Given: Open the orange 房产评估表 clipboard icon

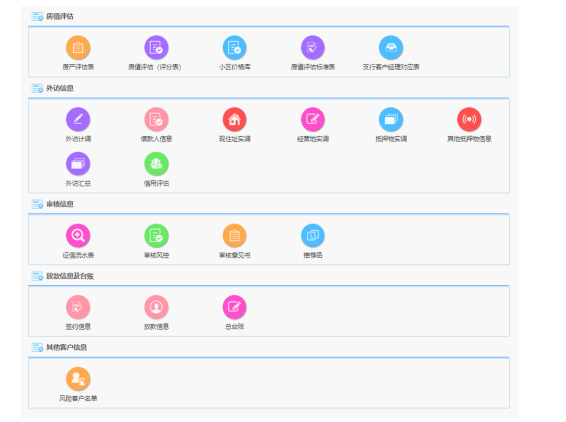Looking at the screenshot, I should point(78,47).
